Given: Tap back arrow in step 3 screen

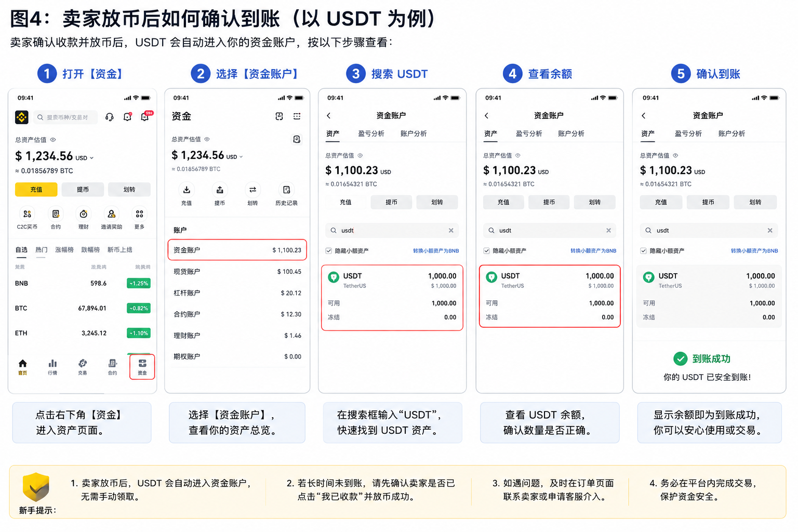Looking at the screenshot, I should pos(328,115).
